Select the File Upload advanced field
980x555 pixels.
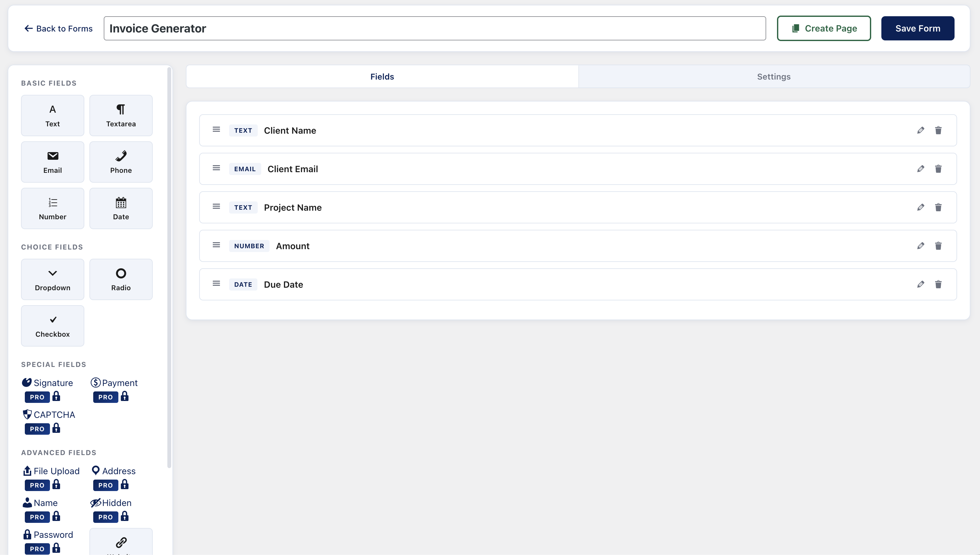coord(51,471)
